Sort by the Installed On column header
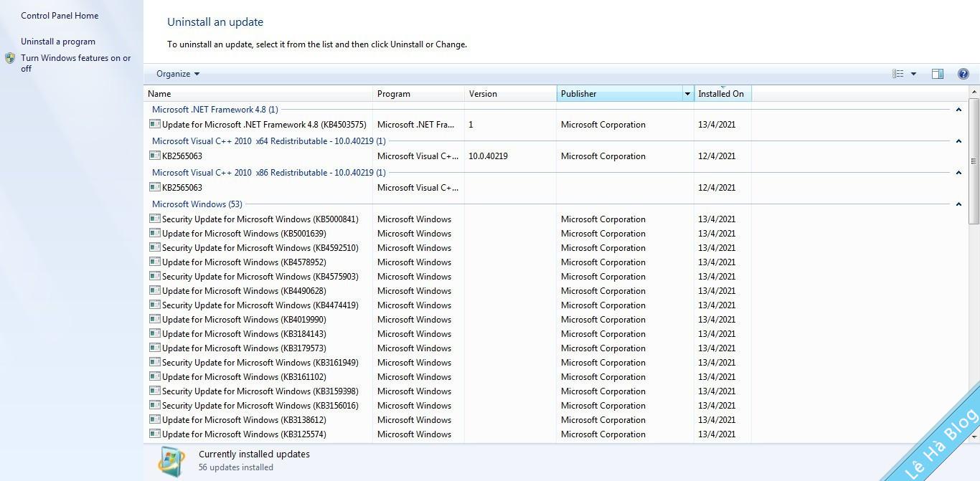980x481 pixels. click(x=722, y=94)
